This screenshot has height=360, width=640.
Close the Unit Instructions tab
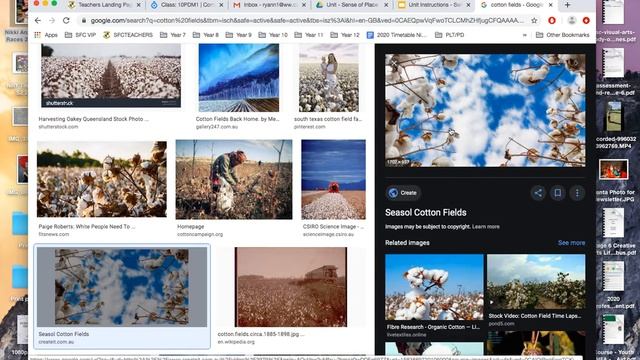click(468, 5)
